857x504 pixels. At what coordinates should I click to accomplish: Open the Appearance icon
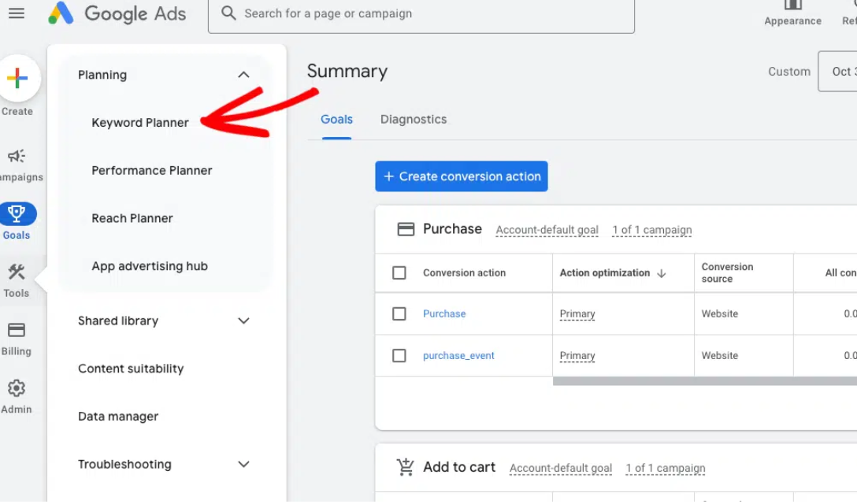(792, 6)
